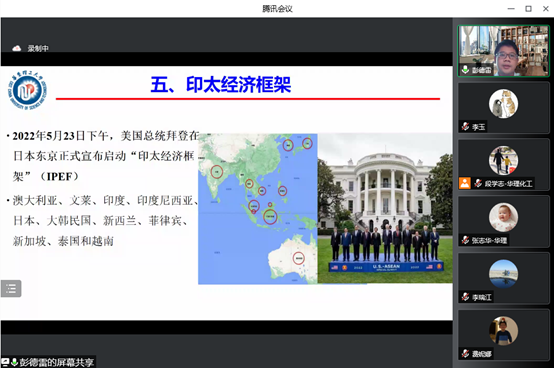Click the cloud recording icon
The height and width of the screenshot is (368, 554).
click(x=17, y=48)
